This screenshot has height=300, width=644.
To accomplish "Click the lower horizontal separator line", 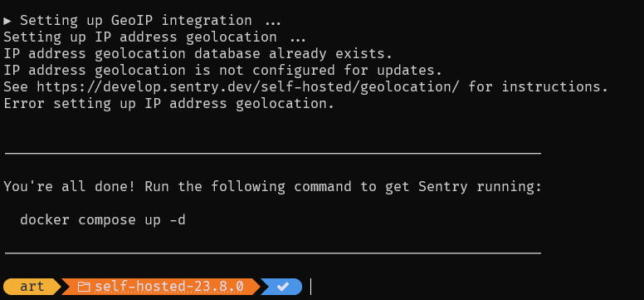I will coord(273,253).
